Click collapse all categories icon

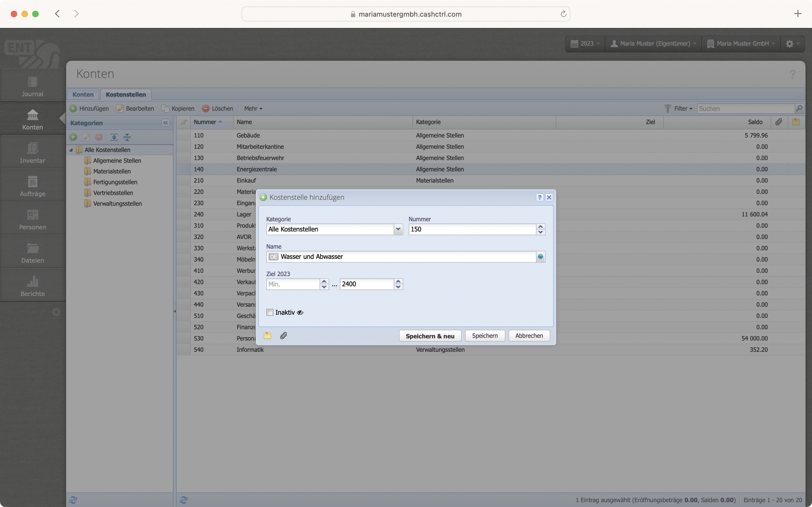127,137
